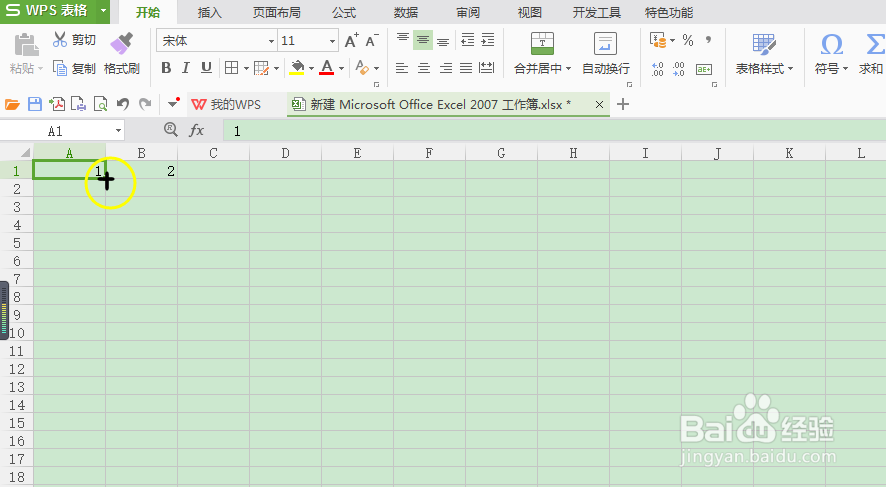This screenshot has height=487, width=886.
Task: Switch to the 插入 (Insert) tab
Action: [x=209, y=12]
